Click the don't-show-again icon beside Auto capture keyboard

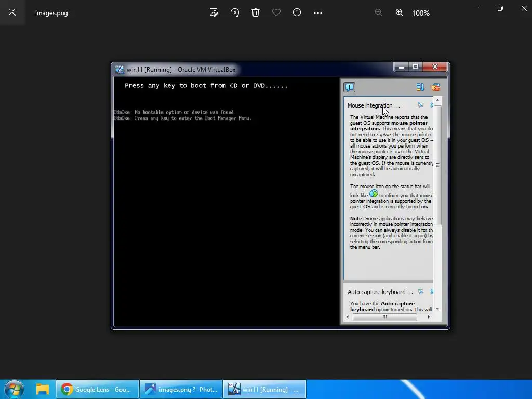pyautogui.click(x=421, y=291)
